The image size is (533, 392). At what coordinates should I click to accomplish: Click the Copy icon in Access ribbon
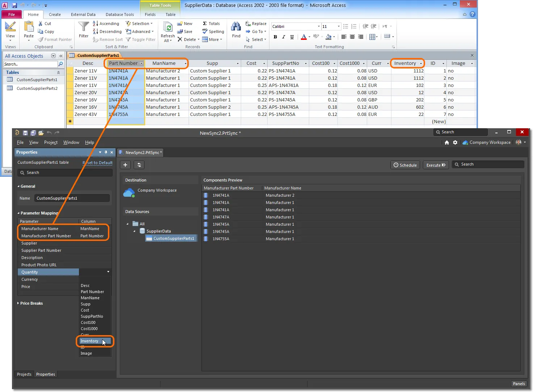[41, 32]
